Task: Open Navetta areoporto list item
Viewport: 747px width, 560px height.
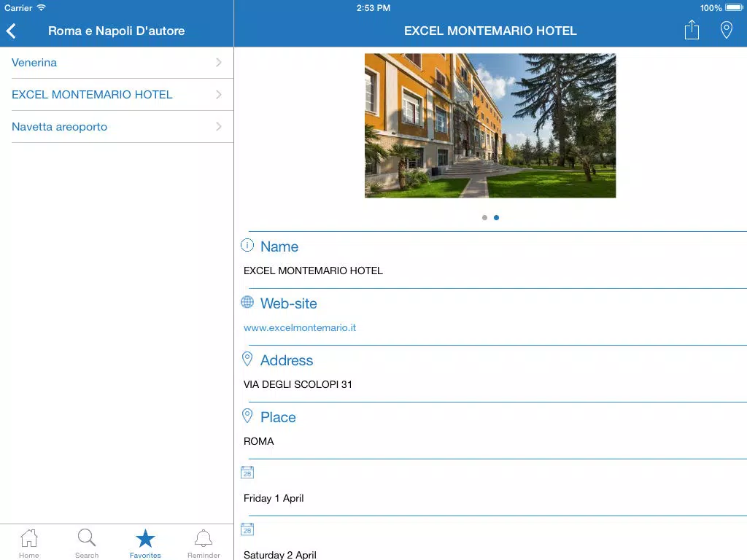Action: [117, 127]
